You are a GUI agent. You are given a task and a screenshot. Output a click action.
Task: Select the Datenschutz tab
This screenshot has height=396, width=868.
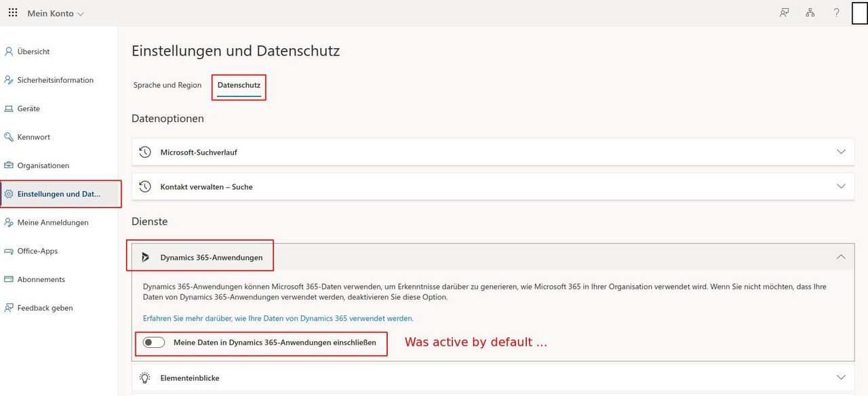(x=239, y=85)
